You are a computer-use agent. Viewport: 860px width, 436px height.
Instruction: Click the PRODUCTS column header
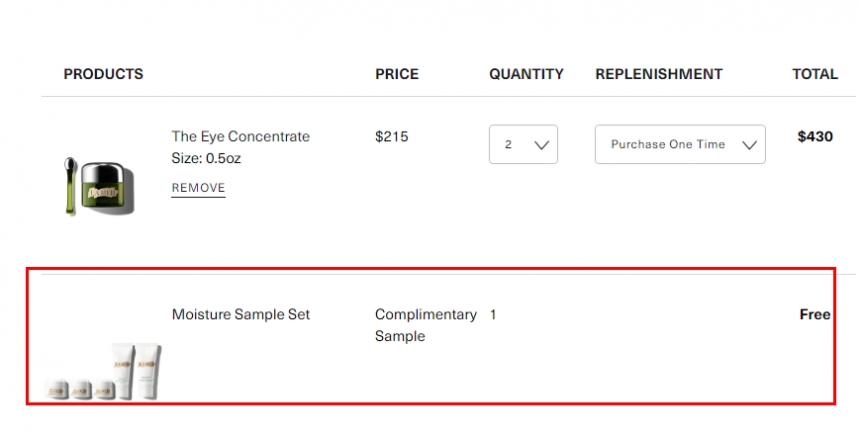[103, 74]
